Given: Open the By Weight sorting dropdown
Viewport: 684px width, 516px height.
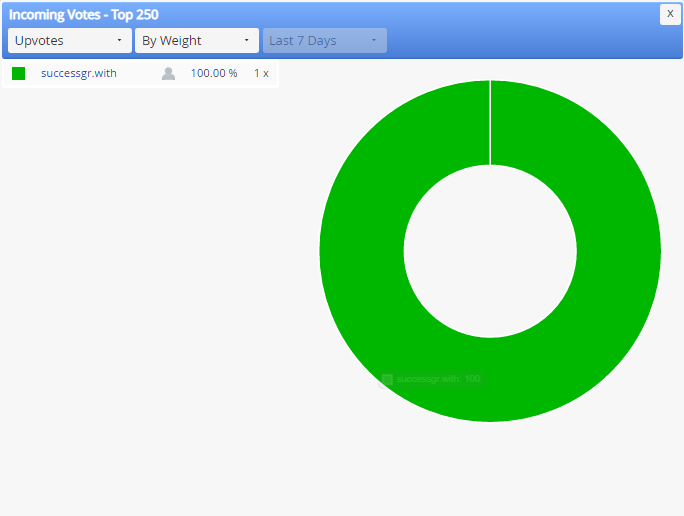Looking at the screenshot, I should (197, 41).
